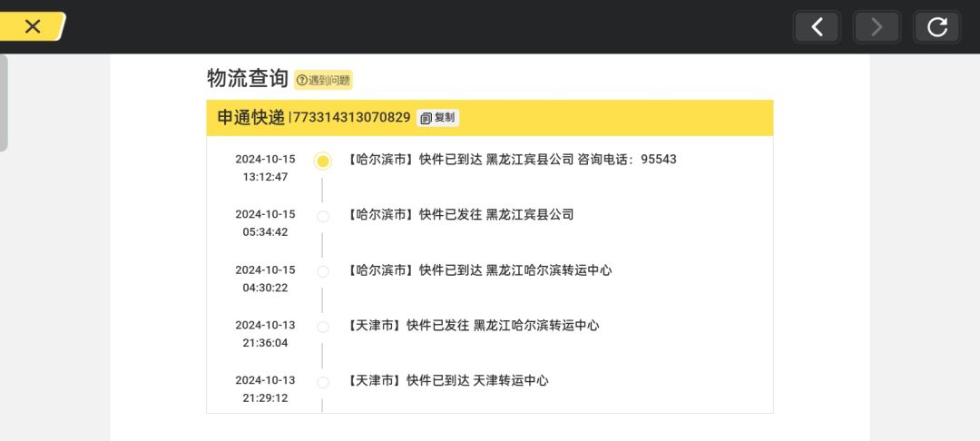Click the grey side handle at left edge
Viewport: 980px width, 441px height.
tap(4, 103)
